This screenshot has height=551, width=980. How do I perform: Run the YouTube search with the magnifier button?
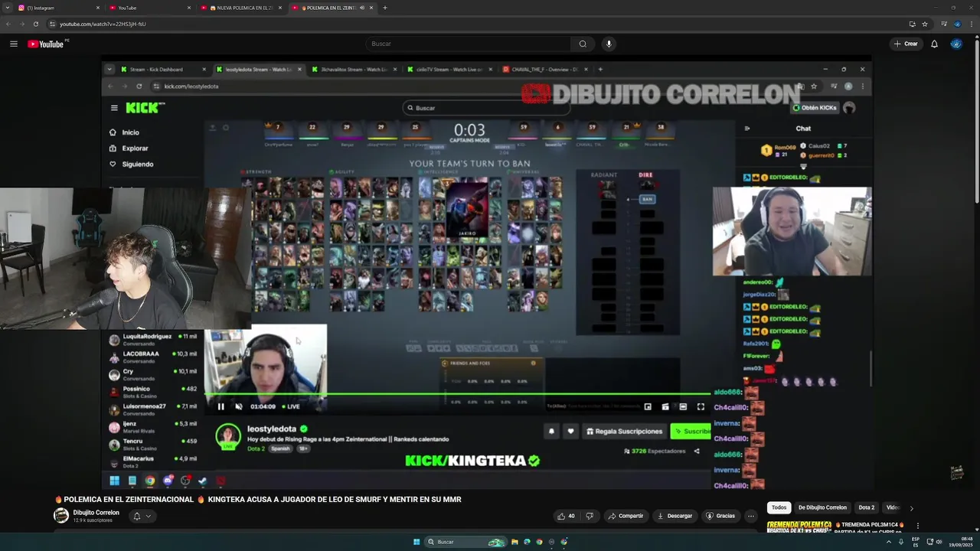tap(583, 44)
